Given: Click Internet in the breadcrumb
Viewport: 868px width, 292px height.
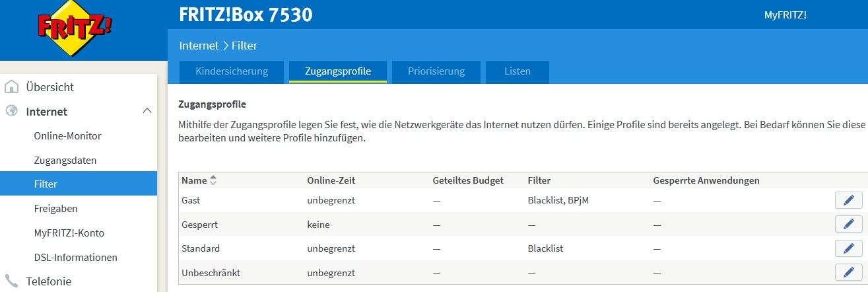Looking at the screenshot, I should [x=199, y=46].
